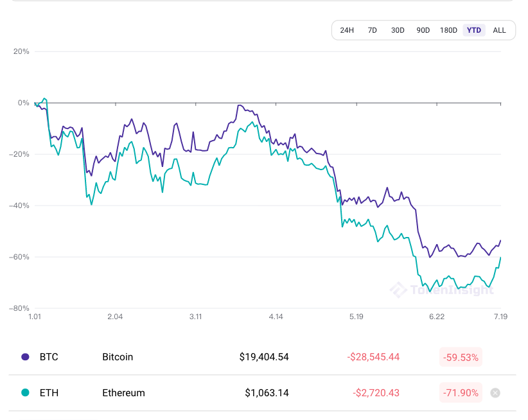Click the 6.22 date axis label
Screen dimensions: 528x420
[437, 317]
